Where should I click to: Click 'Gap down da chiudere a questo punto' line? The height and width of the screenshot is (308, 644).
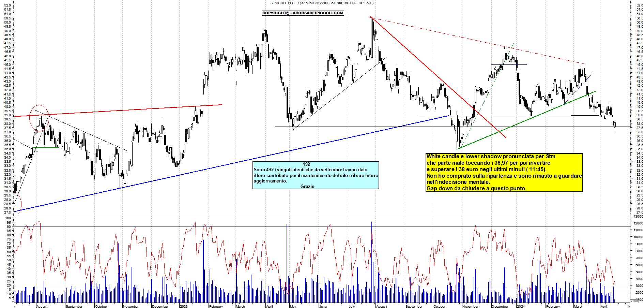(x=476, y=188)
